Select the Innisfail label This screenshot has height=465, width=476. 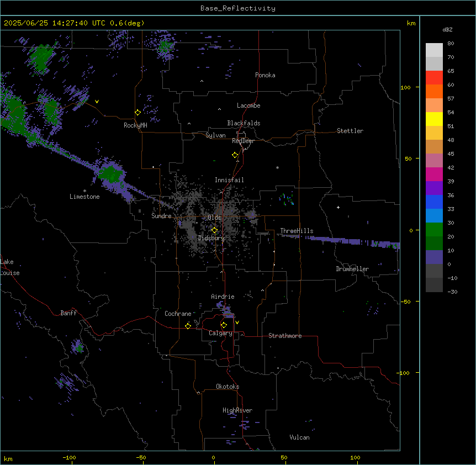[x=229, y=180]
